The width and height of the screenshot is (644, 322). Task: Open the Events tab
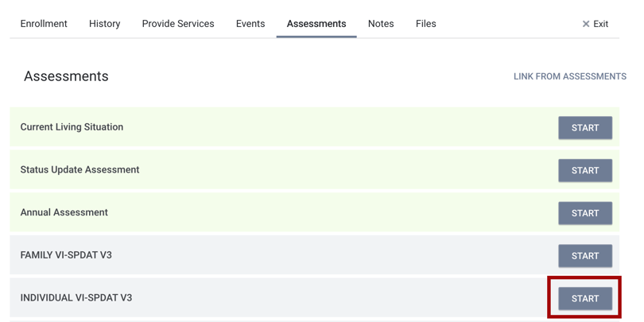click(250, 24)
